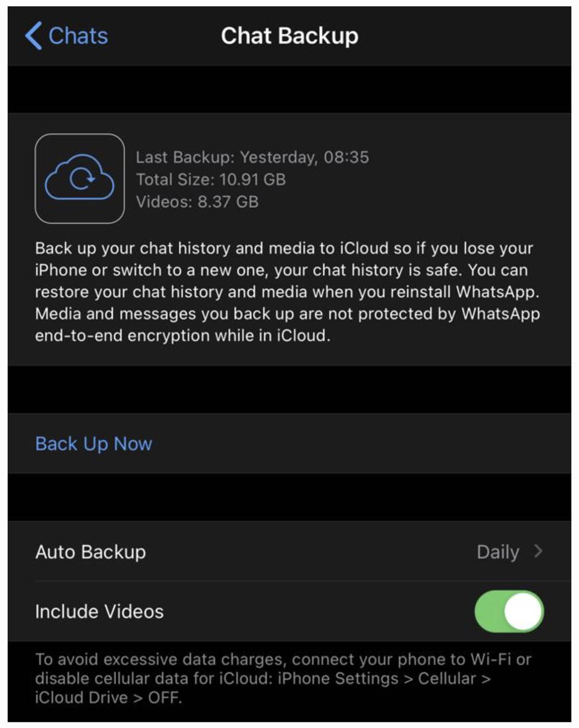Click the 'reinstall WhatsApp' description line

[287, 292]
